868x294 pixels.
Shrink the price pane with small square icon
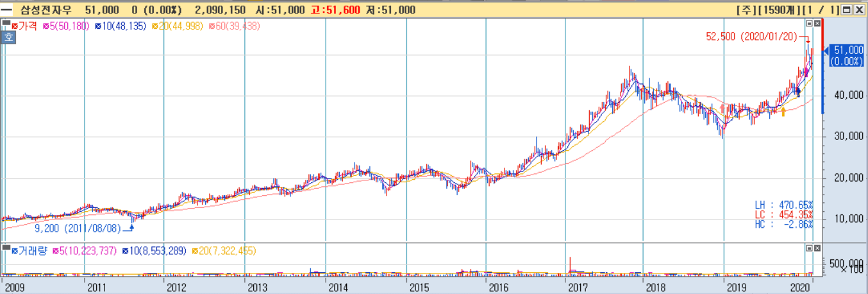[809, 23]
